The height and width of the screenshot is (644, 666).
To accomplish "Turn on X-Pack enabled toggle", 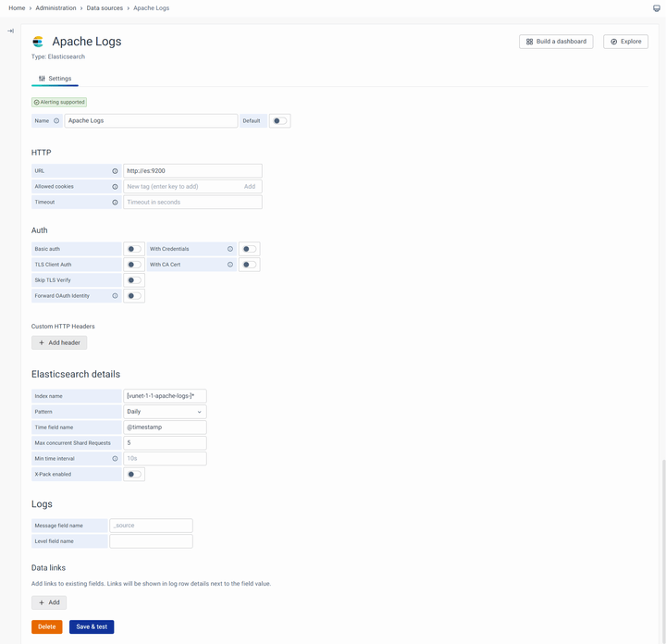I will point(134,474).
